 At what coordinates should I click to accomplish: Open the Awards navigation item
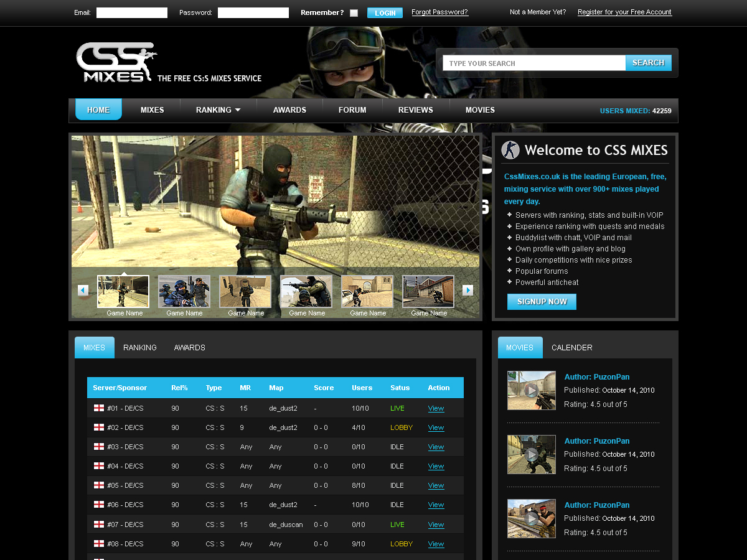(x=289, y=110)
